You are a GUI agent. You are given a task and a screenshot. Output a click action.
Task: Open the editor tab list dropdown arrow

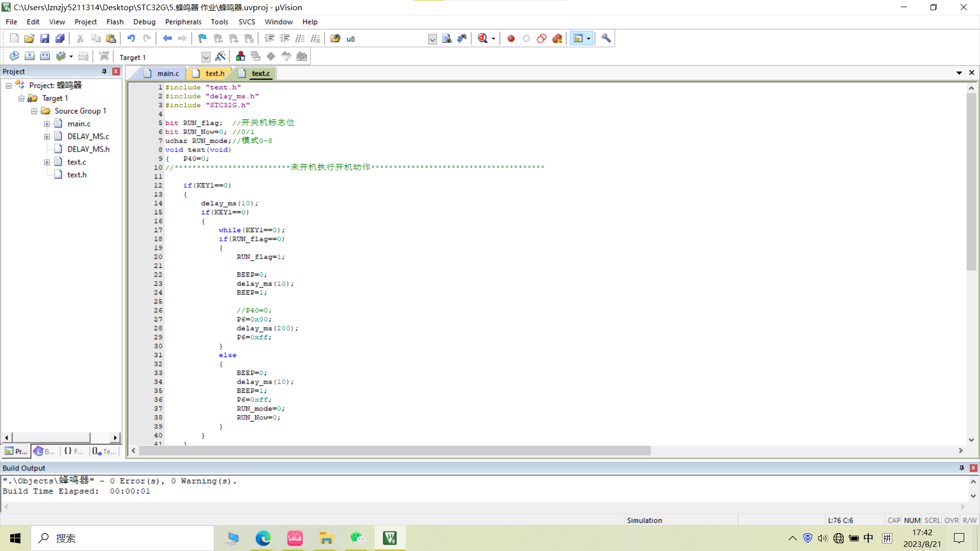[959, 73]
